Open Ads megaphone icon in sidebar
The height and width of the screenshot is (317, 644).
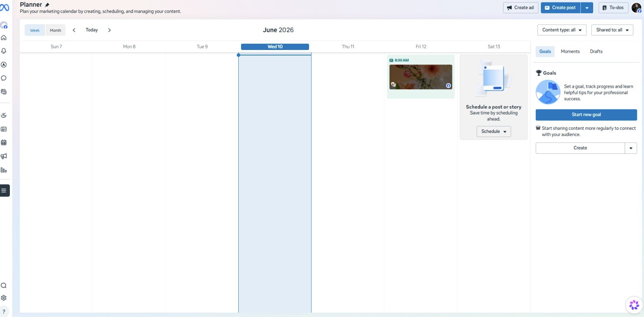coord(4,156)
